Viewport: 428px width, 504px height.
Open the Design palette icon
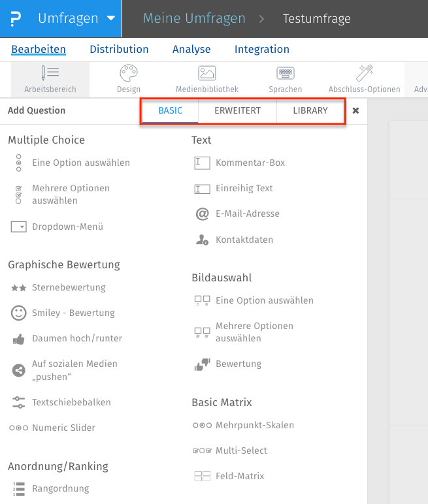point(129,73)
